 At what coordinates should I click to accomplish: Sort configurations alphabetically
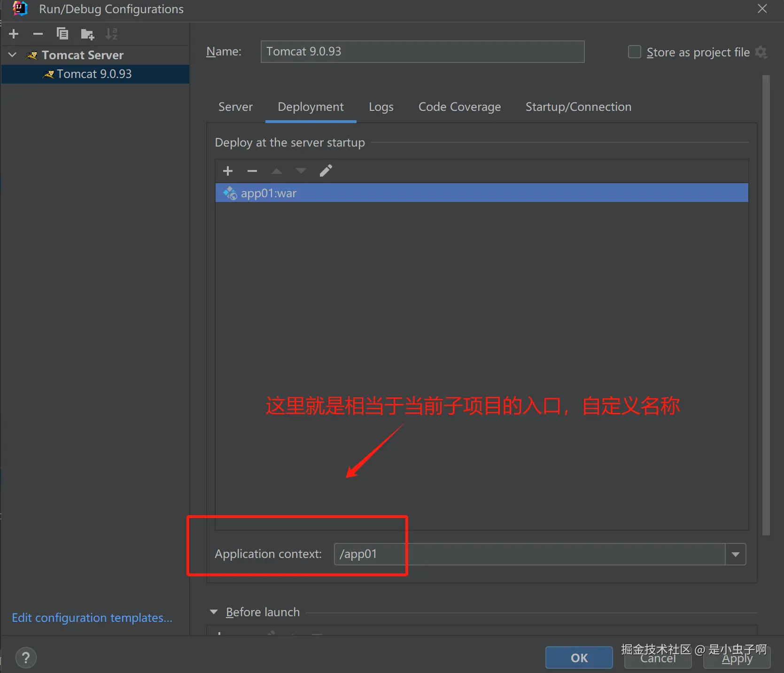point(111,34)
